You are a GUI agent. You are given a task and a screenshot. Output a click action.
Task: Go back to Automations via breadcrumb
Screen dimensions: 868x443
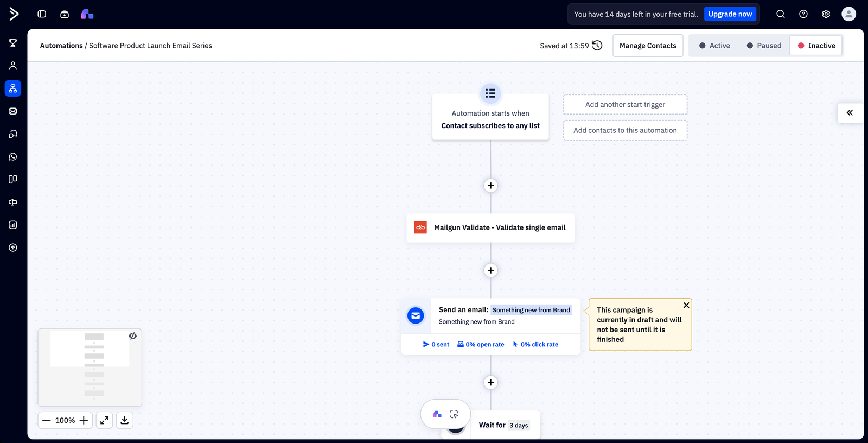point(61,46)
